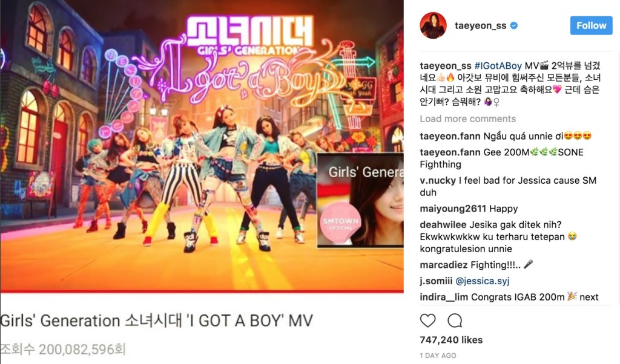Open indira__lim user profile
620x364 pixels.
click(444, 297)
